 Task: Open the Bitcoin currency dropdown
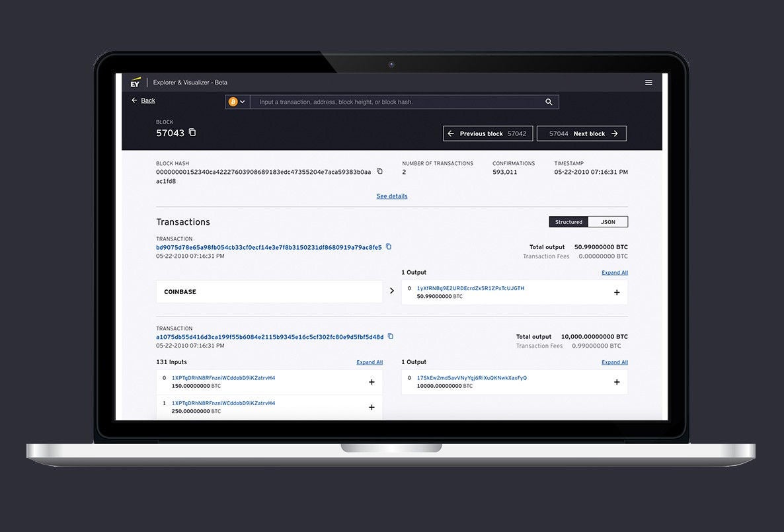237,102
